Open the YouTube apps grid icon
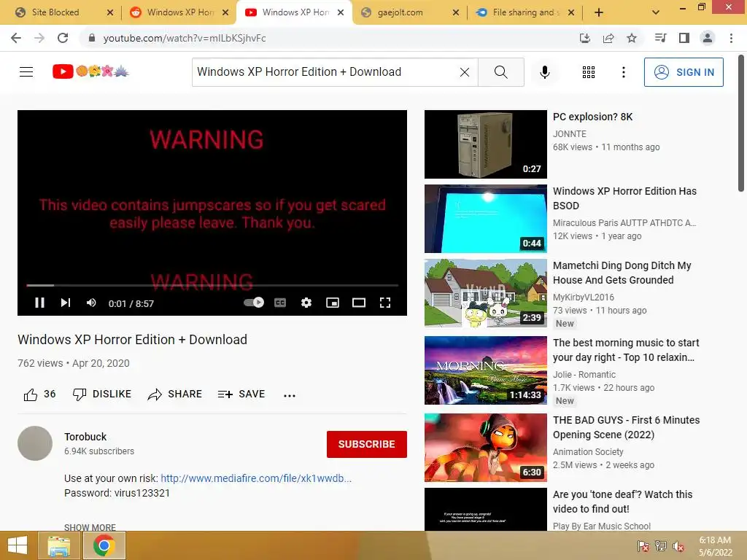 click(x=589, y=72)
